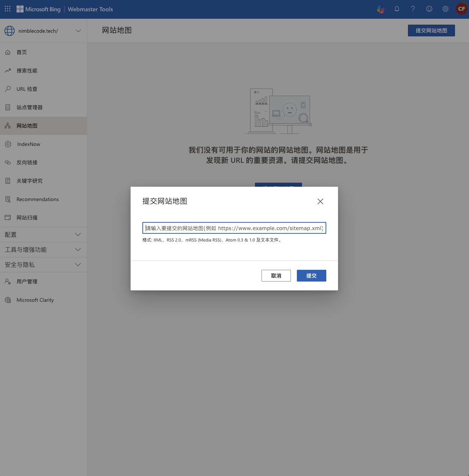The width and height of the screenshot is (469, 476).
Task: Go to IndexNow in sidebar
Action: coord(29,144)
